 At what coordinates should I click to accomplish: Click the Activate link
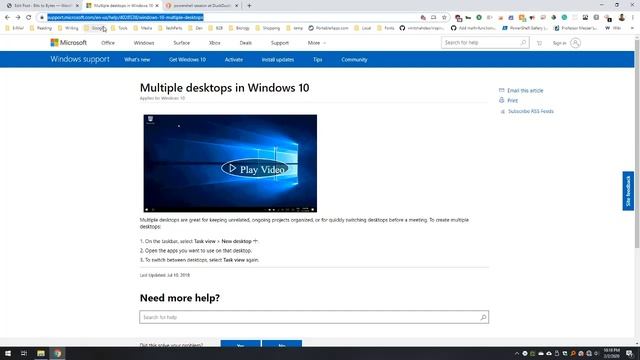pyautogui.click(x=234, y=60)
